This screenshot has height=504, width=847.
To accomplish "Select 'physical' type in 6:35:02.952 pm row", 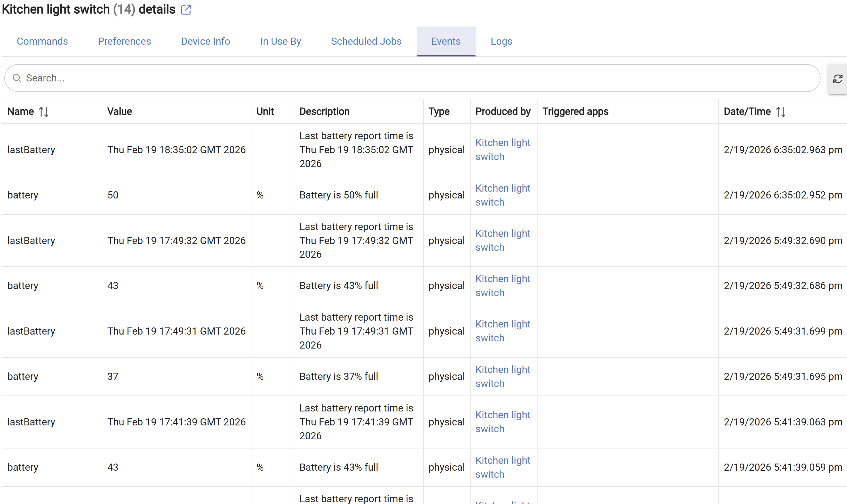I will pyautogui.click(x=446, y=195).
